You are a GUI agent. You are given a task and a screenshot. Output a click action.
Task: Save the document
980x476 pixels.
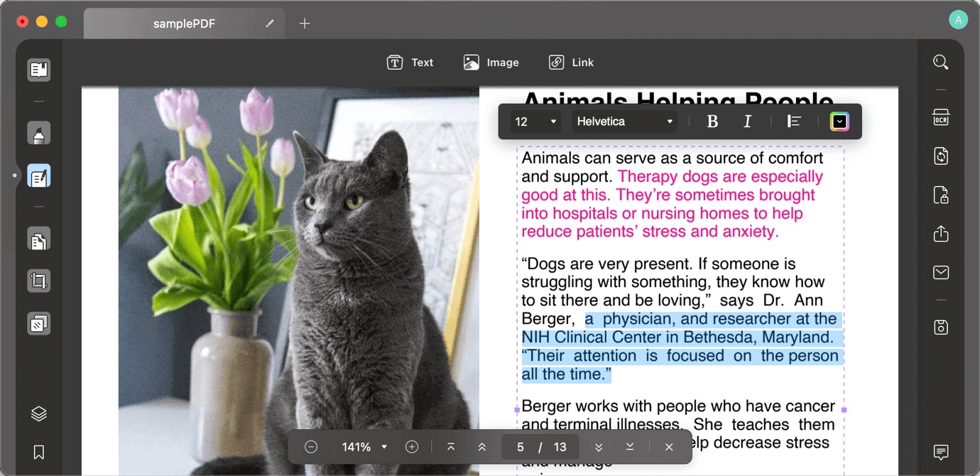point(940,327)
